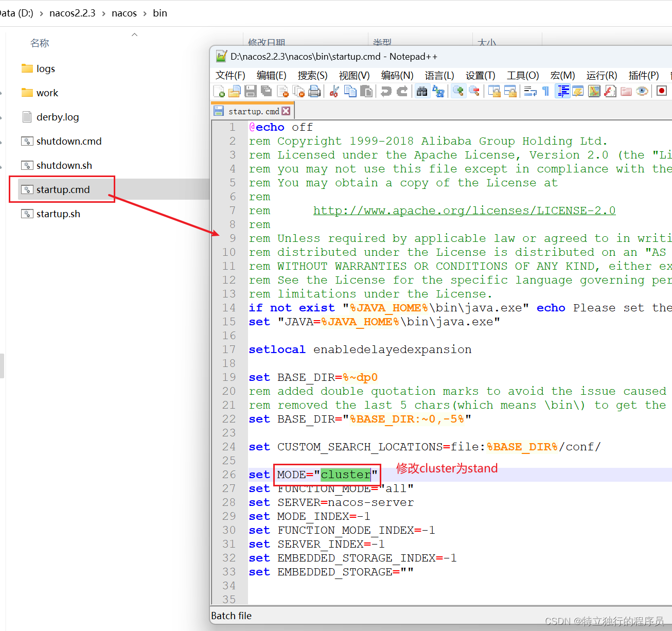Screen dimensions: 672x631
Task: Click the Copy toolbar icon
Action: 350,92
